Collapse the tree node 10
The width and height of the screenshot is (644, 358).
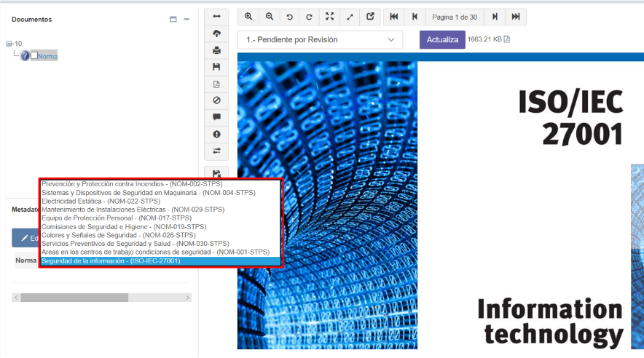point(9,44)
